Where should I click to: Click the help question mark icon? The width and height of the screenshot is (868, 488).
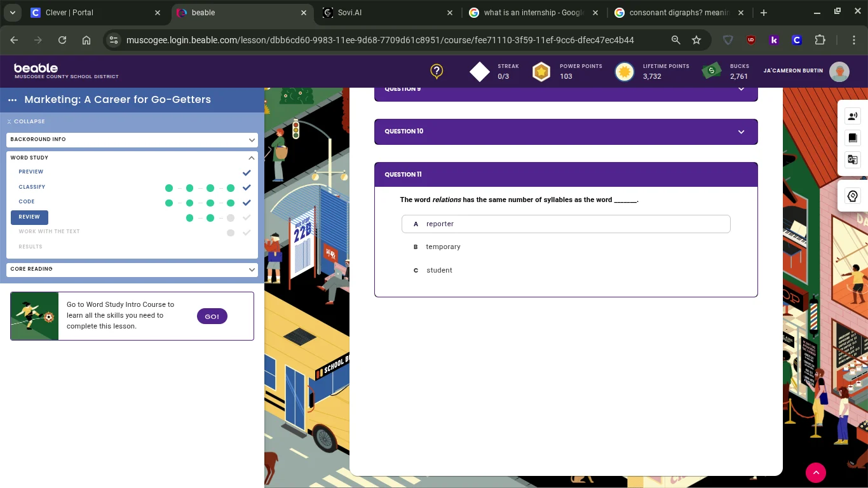(x=437, y=71)
